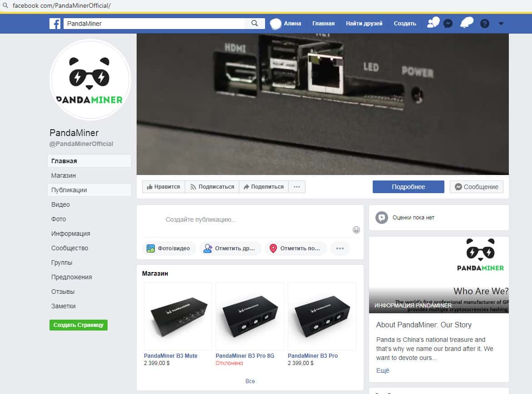
Task: Click the page cover photo
Action: tap(322, 104)
